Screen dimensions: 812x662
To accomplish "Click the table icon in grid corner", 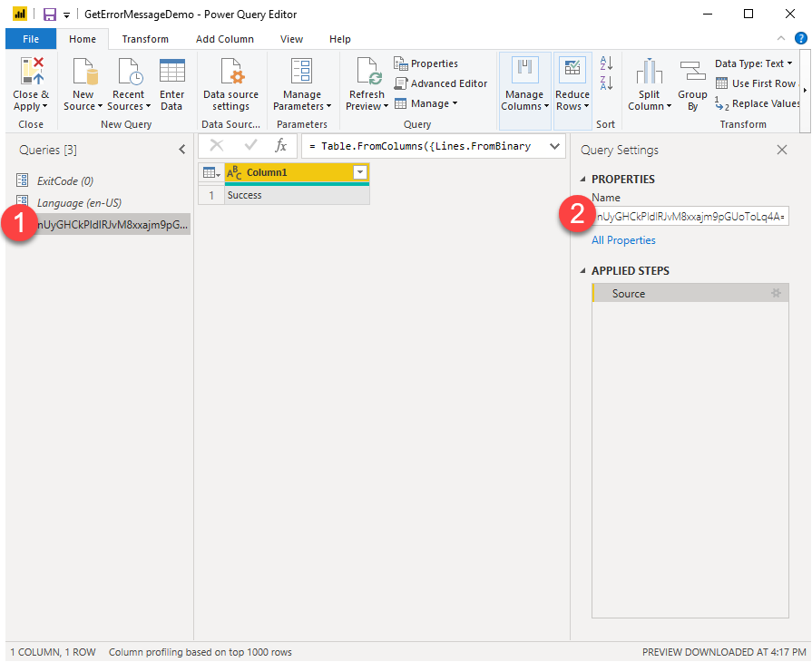I will [x=211, y=172].
